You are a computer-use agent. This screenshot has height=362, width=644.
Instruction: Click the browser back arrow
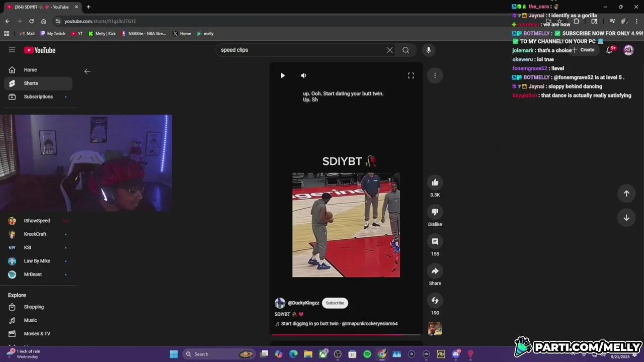[7, 21]
